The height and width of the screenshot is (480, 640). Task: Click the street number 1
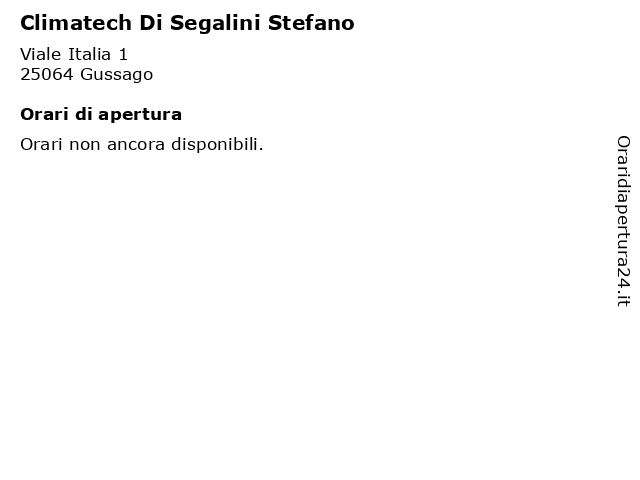pos(123,54)
